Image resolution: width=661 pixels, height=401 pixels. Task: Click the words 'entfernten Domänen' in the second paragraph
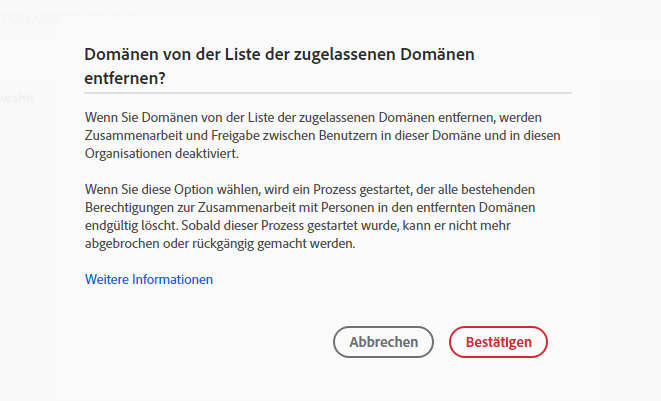pos(478,207)
